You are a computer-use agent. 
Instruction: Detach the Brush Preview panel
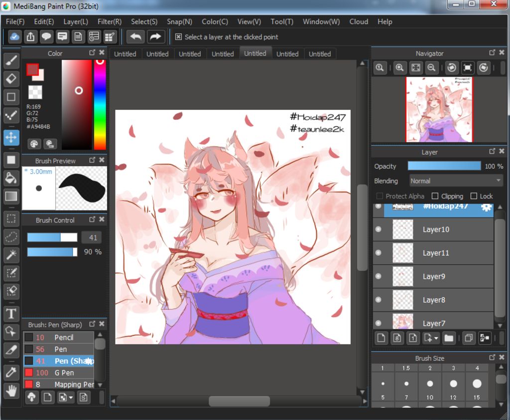click(x=92, y=160)
